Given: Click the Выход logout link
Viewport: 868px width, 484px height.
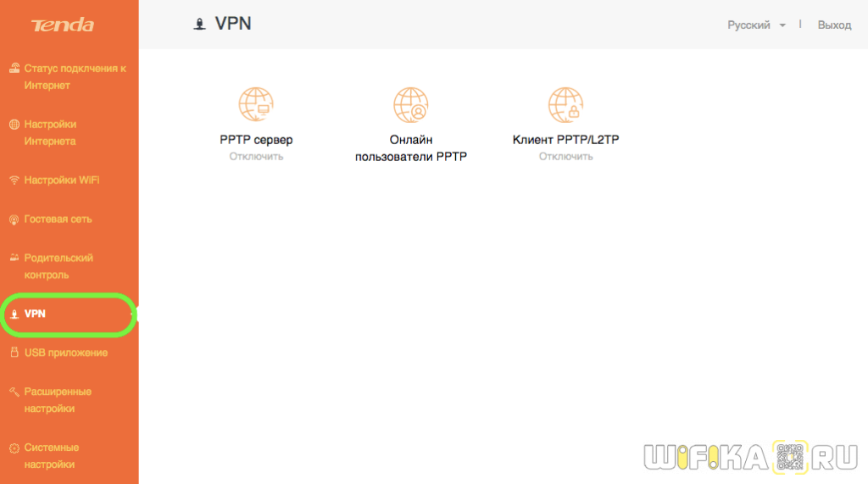Looking at the screenshot, I should [x=834, y=25].
